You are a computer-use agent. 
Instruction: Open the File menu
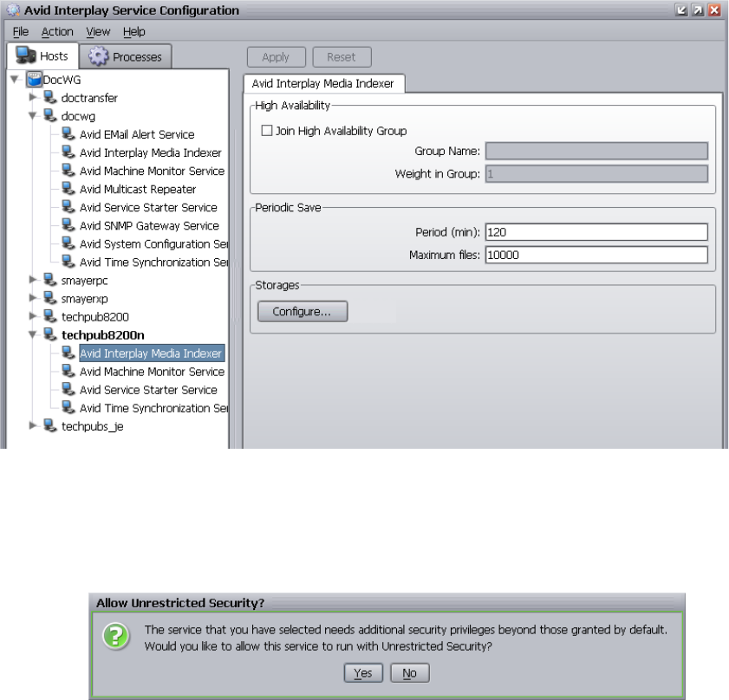[x=21, y=31]
